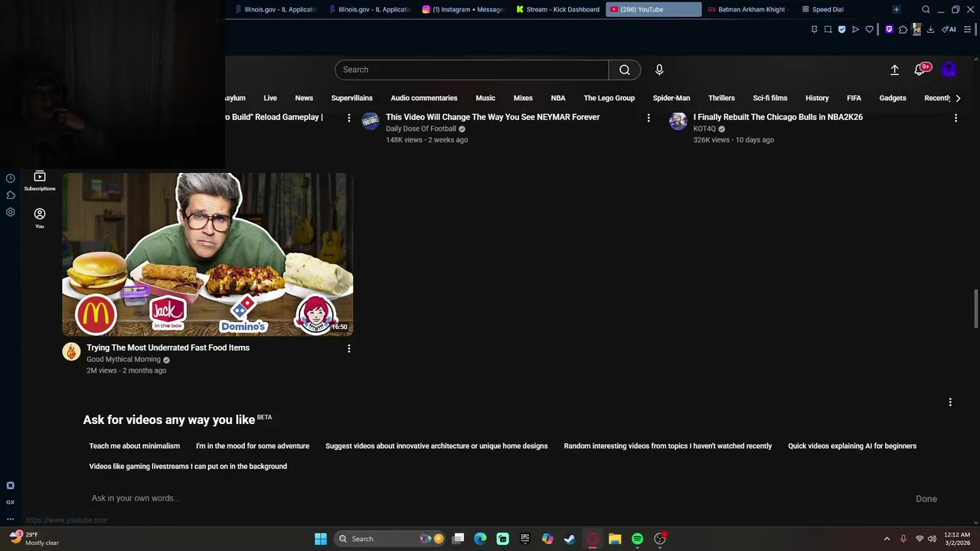Open Opera history clock icon in sidebar
Viewport: 980px width, 551px height.
pos(11,178)
